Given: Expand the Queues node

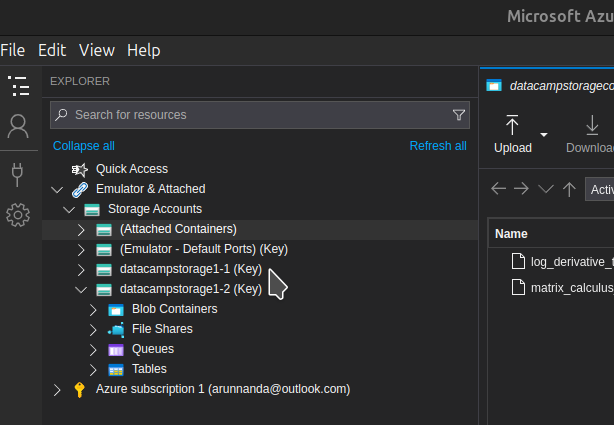Looking at the screenshot, I should 93,350.
